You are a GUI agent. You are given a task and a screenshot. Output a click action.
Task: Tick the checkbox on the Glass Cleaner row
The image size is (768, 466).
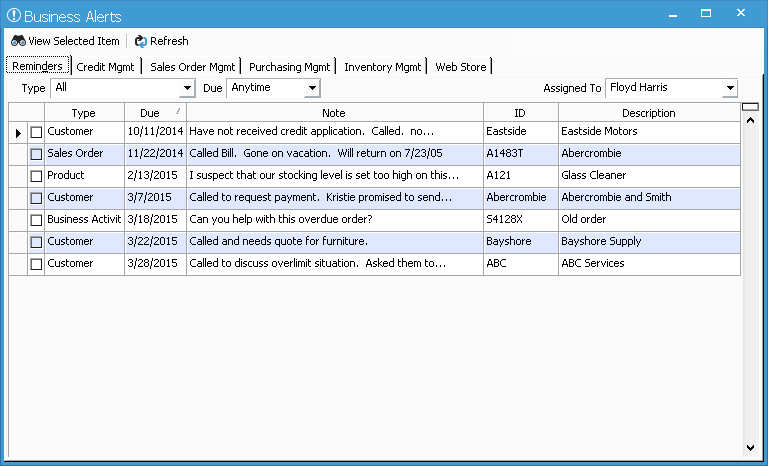36,176
